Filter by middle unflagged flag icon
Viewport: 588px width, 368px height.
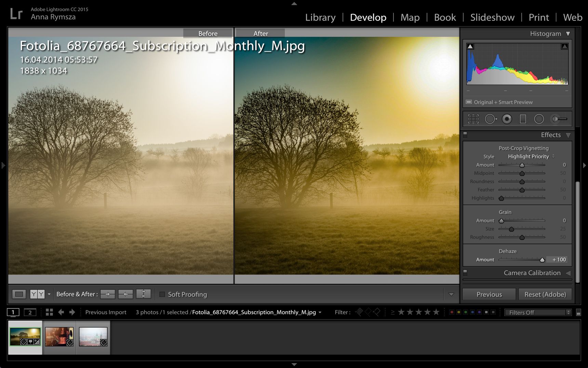tap(368, 312)
